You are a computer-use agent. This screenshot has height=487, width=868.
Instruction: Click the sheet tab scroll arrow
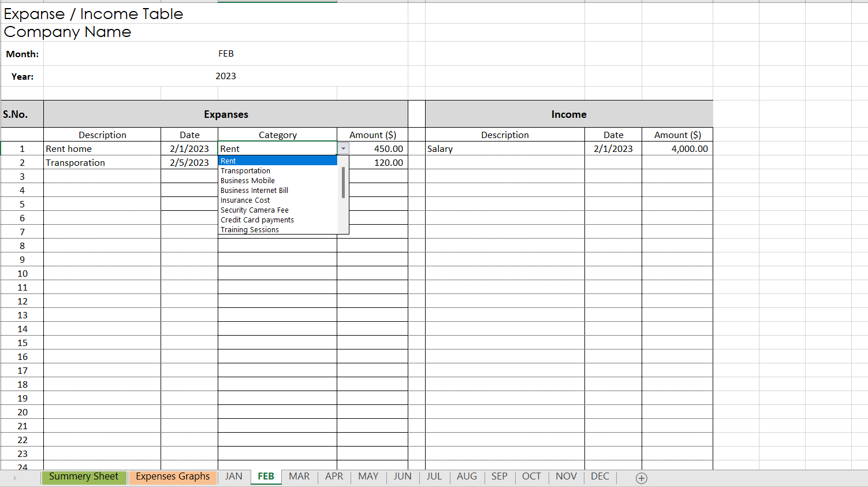pos(15,478)
